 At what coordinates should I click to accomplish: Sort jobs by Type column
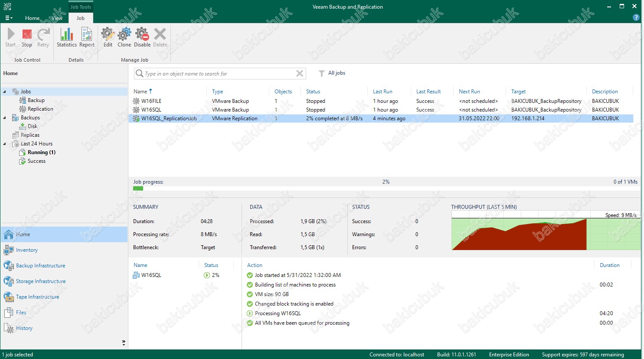(217, 92)
